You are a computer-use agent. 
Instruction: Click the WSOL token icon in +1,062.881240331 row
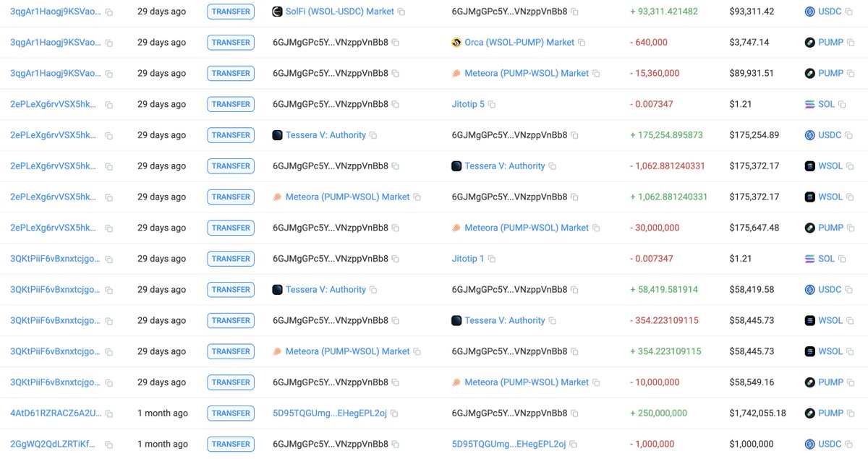click(x=810, y=197)
